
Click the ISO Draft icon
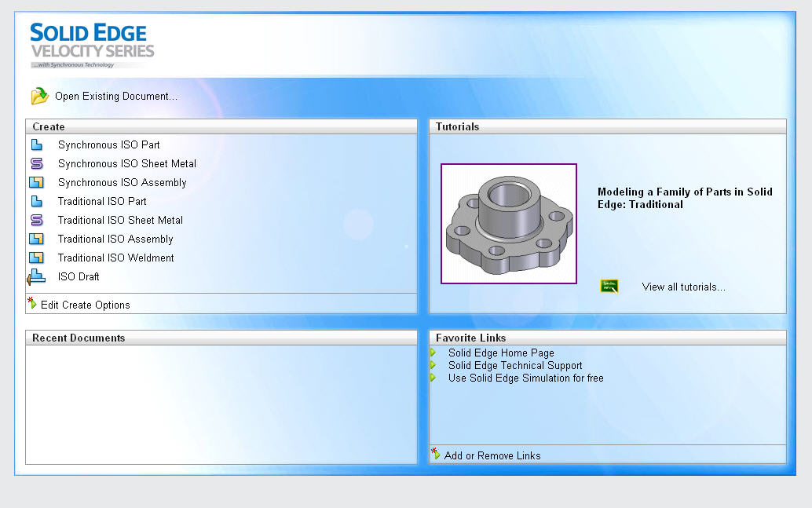click(36, 277)
